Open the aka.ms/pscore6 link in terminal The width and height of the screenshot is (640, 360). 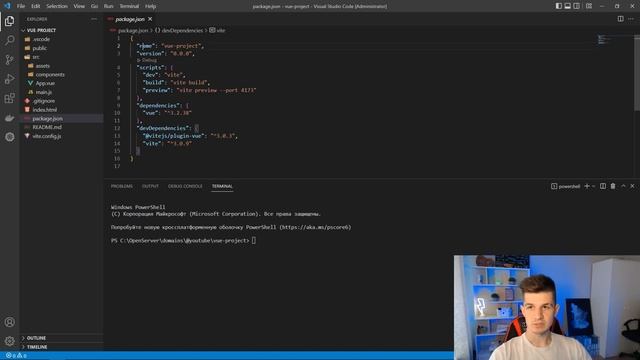pos(315,227)
